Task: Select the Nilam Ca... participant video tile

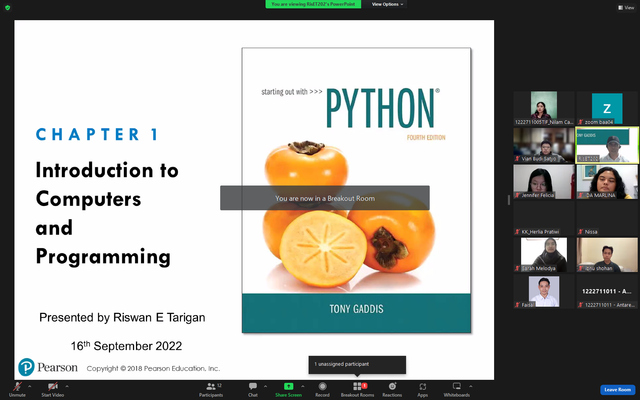Action: click(x=544, y=108)
